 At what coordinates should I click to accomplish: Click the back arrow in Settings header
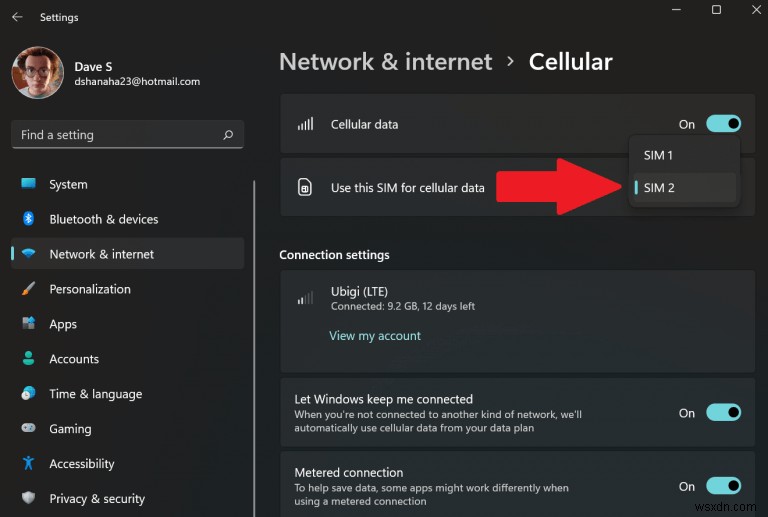(17, 17)
